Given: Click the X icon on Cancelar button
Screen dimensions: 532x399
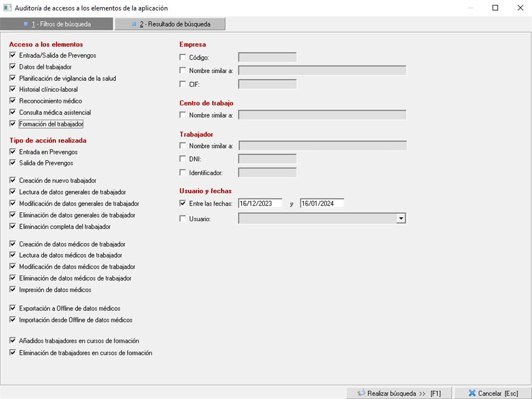Looking at the screenshot, I should 472,393.
